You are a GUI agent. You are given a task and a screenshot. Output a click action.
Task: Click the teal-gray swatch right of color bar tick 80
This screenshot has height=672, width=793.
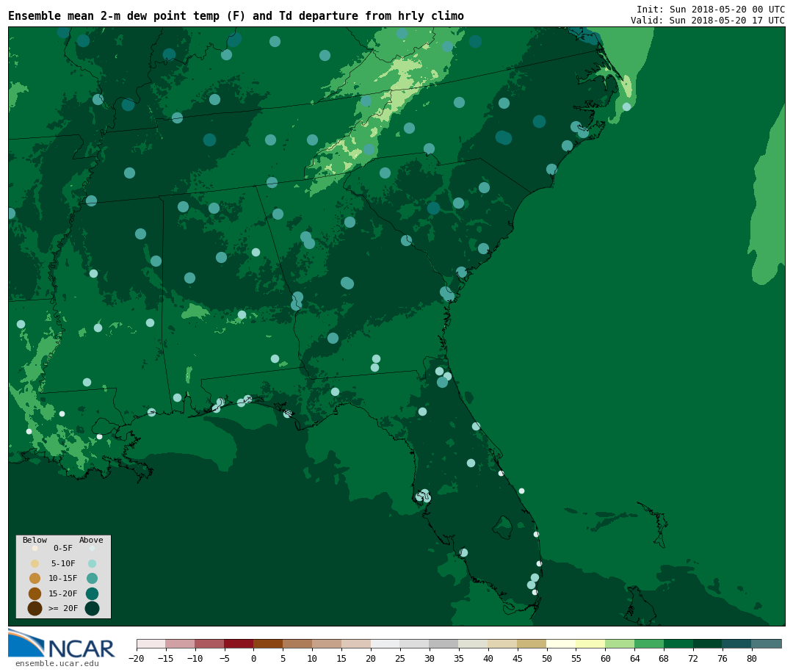click(766, 643)
